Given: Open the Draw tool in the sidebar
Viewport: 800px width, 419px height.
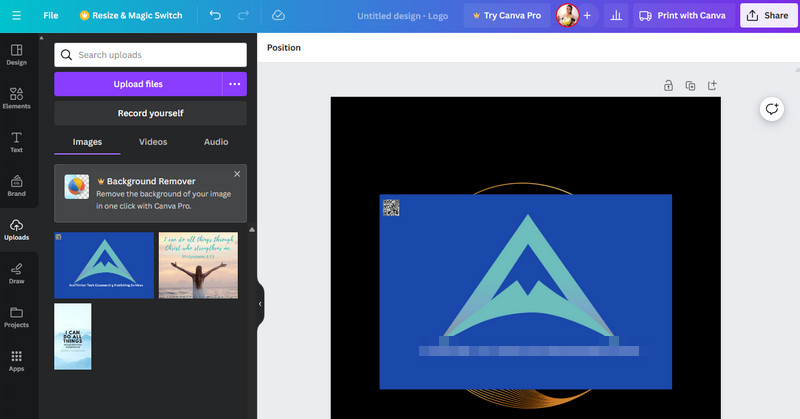Looking at the screenshot, I should pos(16,272).
